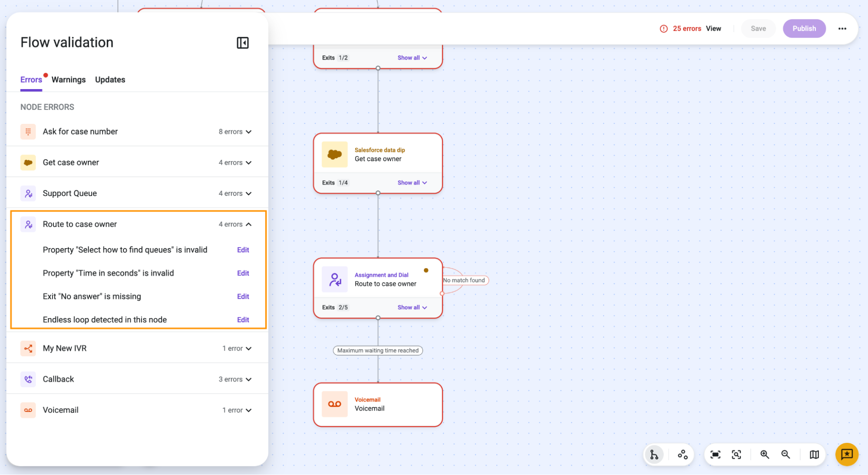Edit the endless loop detected error
Viewport: 868px width, 475px height.
[x=243, y=320]
